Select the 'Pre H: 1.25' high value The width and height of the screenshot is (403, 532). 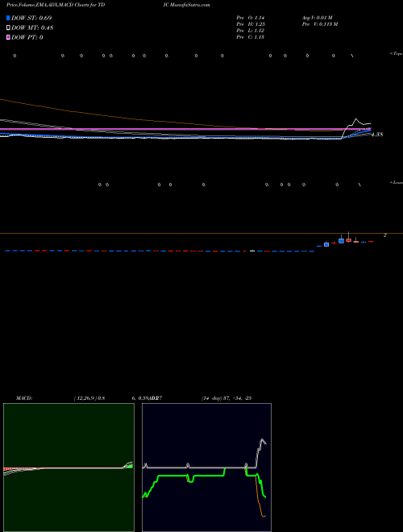251,24
